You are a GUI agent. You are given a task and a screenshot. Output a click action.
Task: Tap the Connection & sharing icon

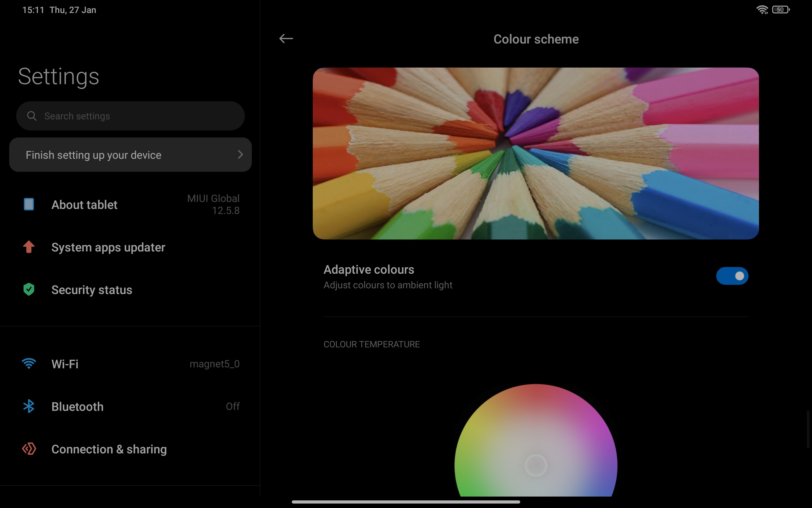click(29, 449)
